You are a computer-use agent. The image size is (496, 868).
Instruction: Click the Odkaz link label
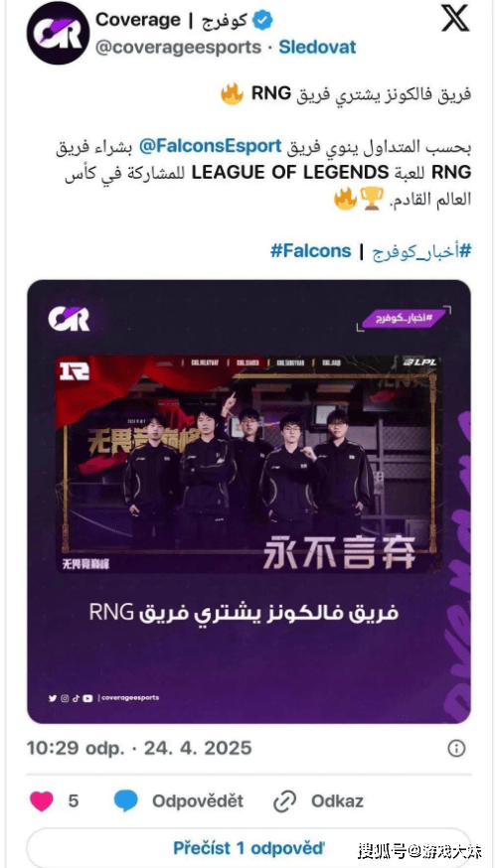pyautogui.click(x=337, y=801)
